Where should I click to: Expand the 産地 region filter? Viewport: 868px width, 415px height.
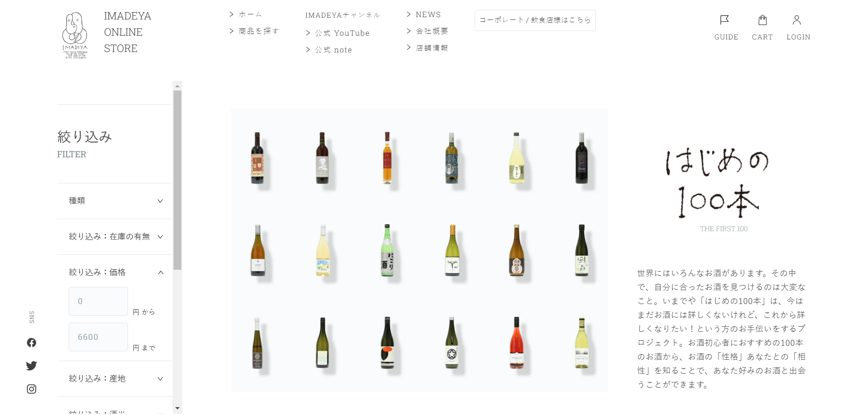coord(115,379)
